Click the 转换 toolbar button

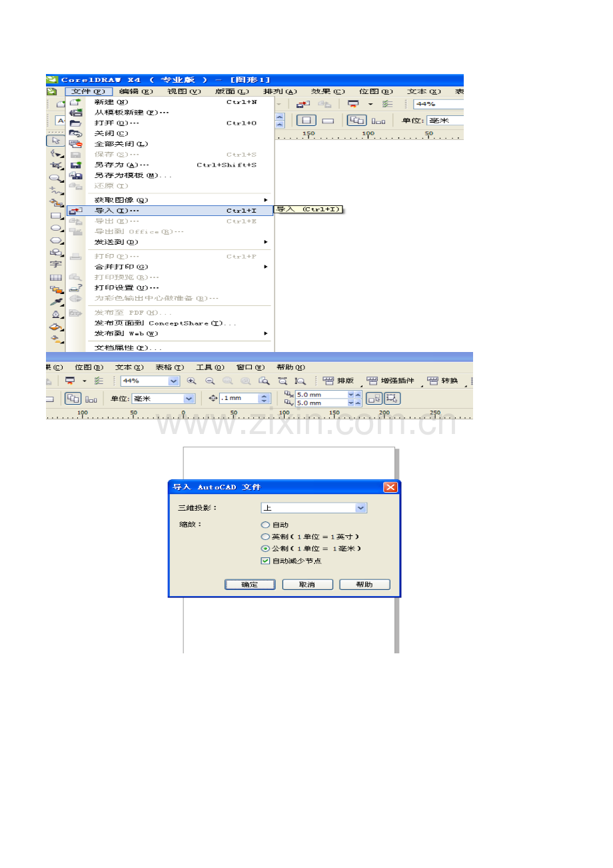pos(443,381)
